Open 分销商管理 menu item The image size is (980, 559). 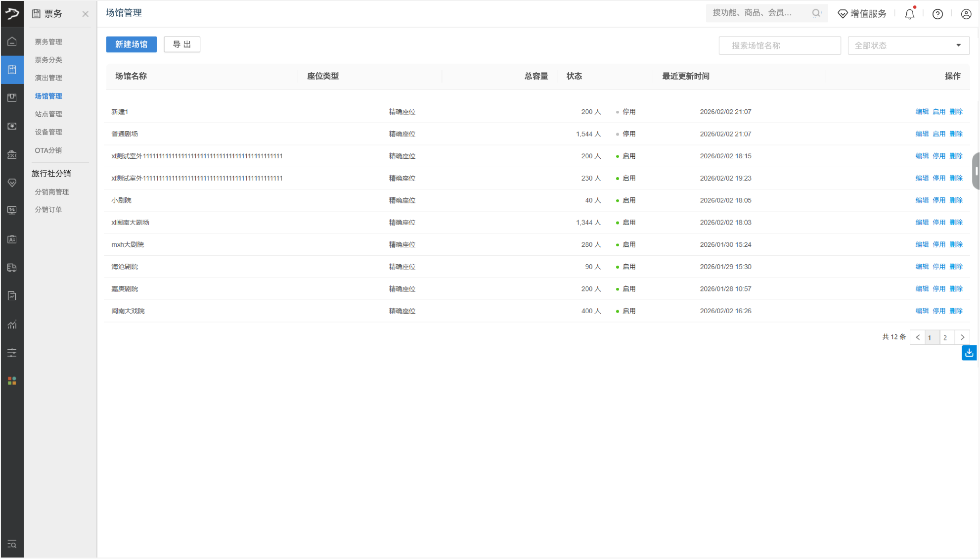click(51, 192)
